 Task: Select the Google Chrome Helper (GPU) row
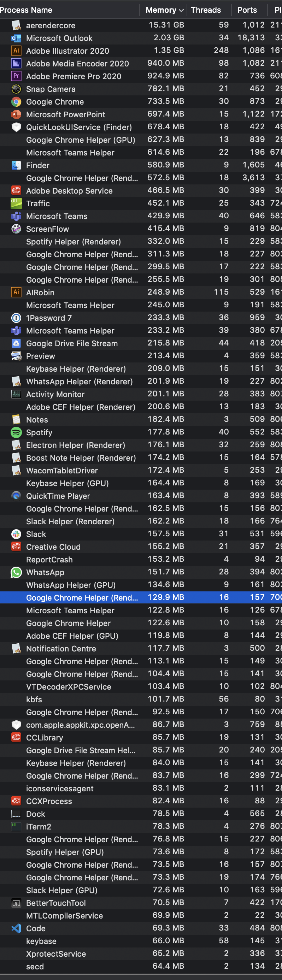click(x=141, y=140)
